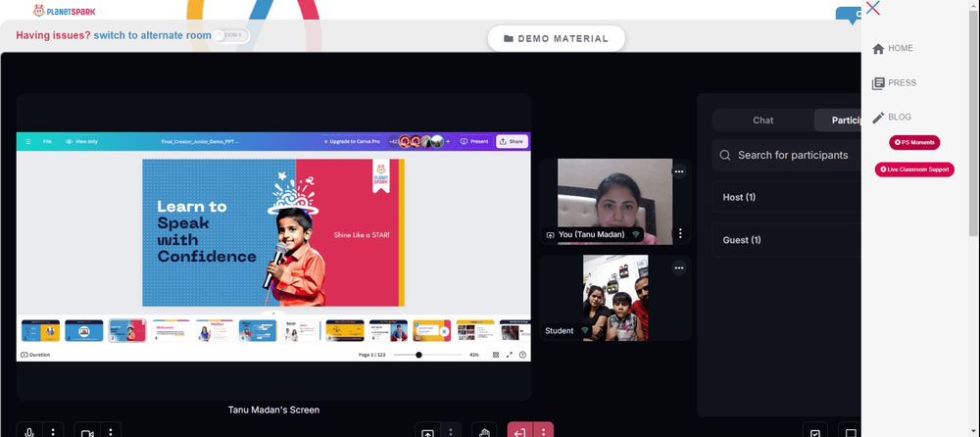This screenshot has width=980, height=437.
Task: Open the DEMO MATERIAL folder button
Action: pyautogui.click(x=557, y=39)
